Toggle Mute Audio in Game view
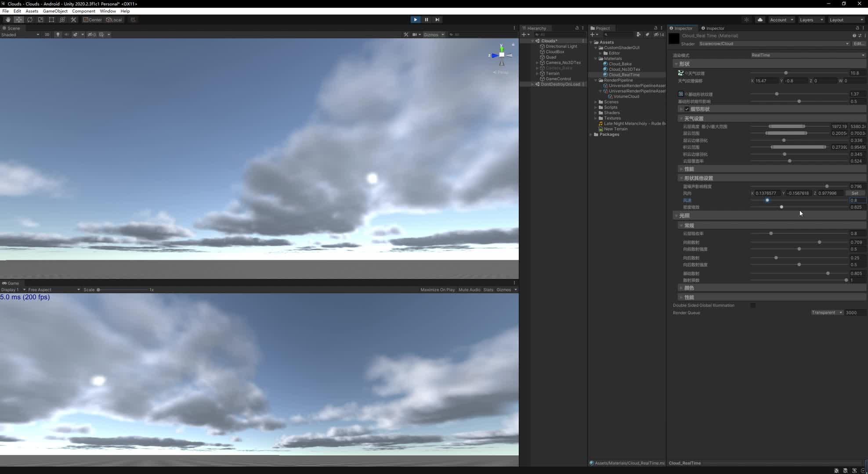The width and height of the screenshot is (868, 474). click(469, 290)
